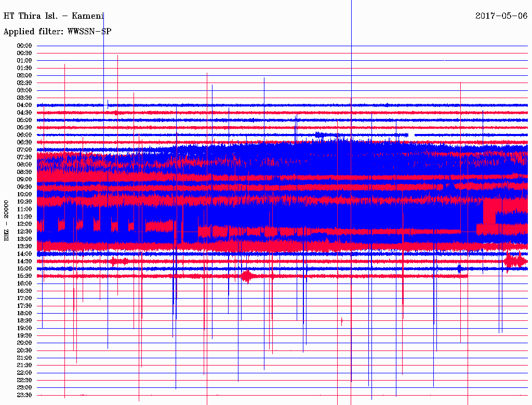The height and width of the screenshot is (405, 532).
Task: Click the 09:30 time label
Action: tap(24, 187)
